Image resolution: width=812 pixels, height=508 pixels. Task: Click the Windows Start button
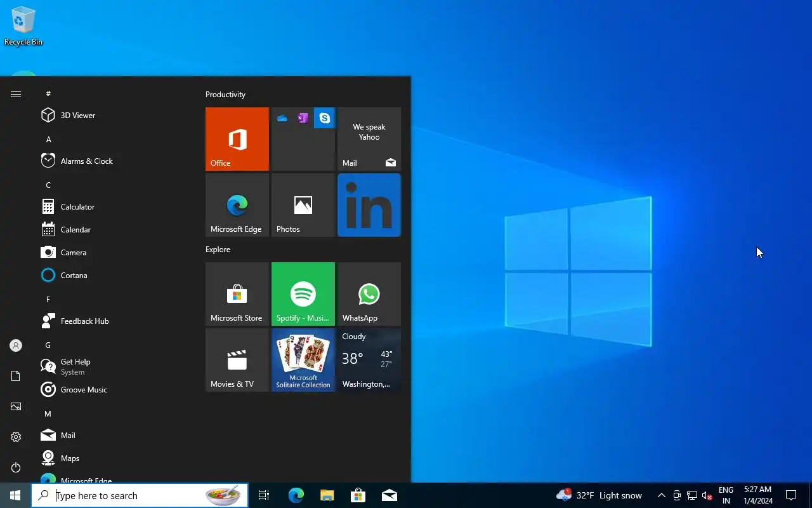[15, 495]
